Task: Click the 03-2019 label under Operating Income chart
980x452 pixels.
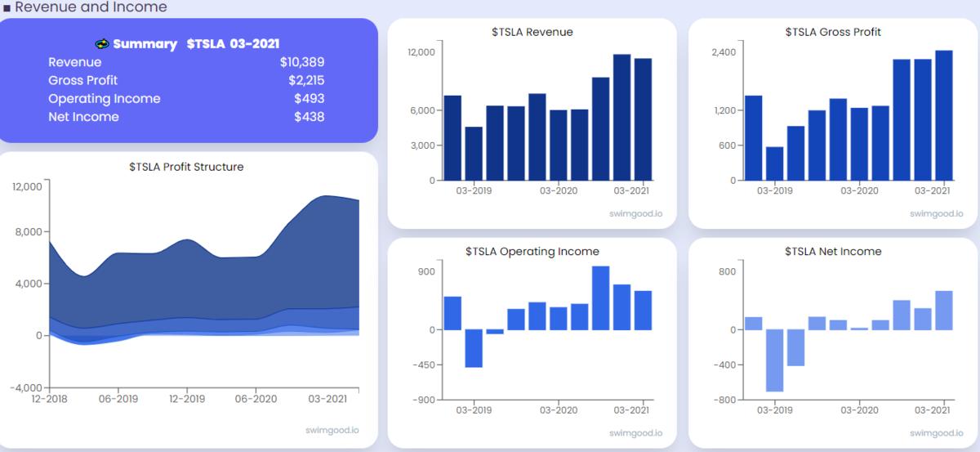Action: click(474, 409)
